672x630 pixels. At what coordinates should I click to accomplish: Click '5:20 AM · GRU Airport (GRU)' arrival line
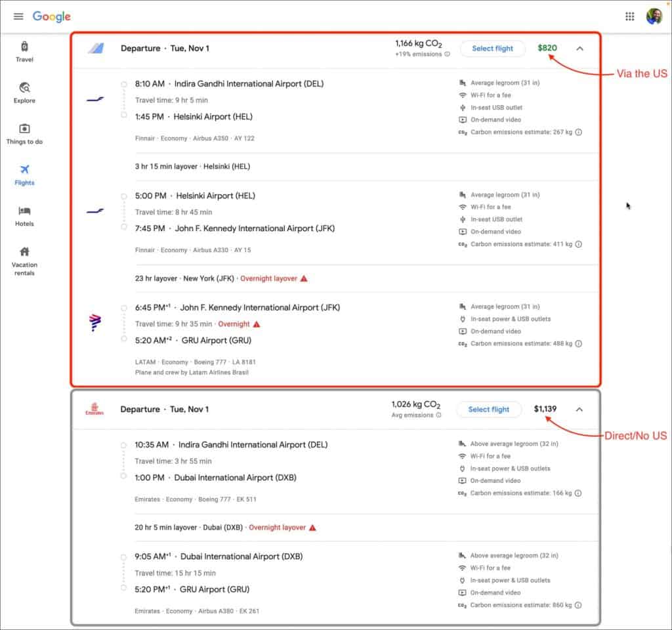coord(194,341)
